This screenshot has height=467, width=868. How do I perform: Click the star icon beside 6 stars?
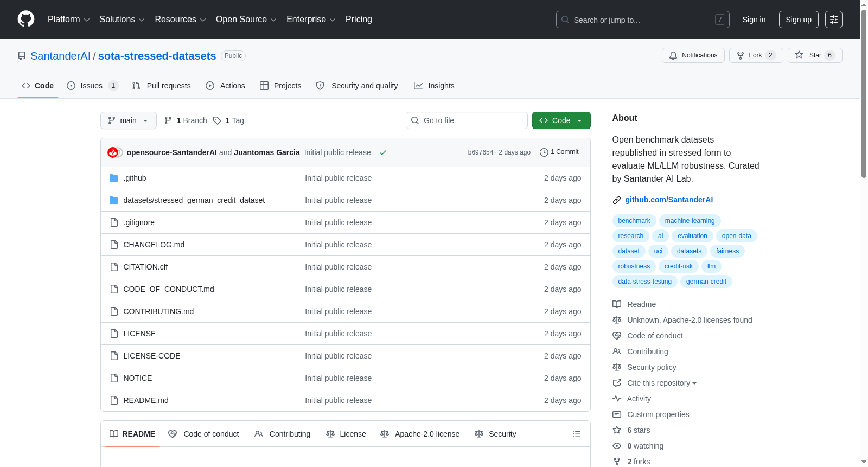coord(617,430)
